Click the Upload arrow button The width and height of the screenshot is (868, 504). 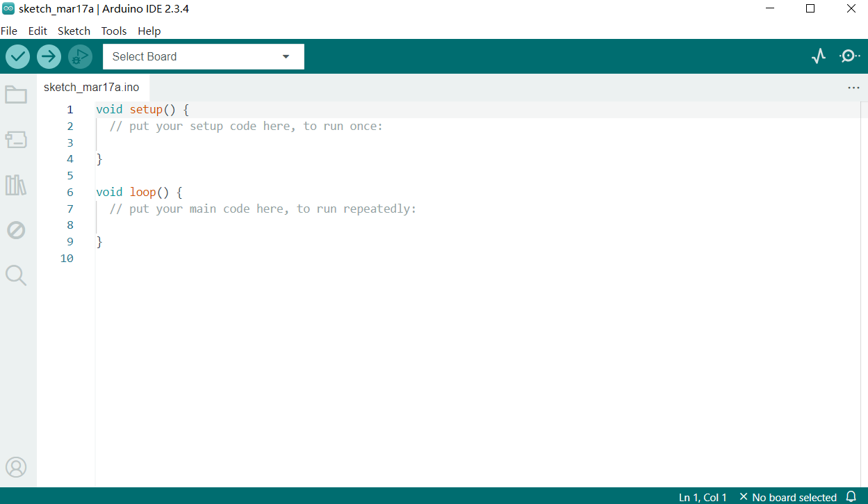tap(49, 57)
